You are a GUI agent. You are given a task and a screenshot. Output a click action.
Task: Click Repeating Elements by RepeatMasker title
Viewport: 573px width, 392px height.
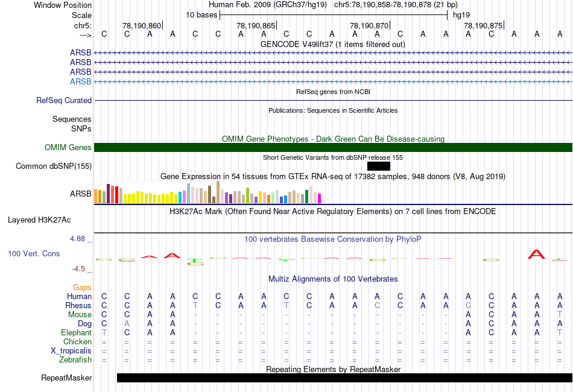(x=333, y=369)
